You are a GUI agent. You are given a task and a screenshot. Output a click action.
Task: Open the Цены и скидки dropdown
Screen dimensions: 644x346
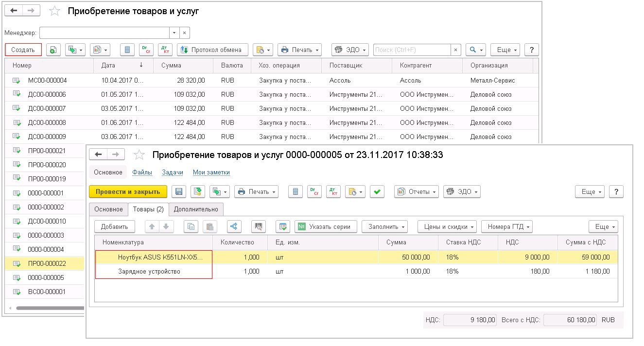pos(448,226)
